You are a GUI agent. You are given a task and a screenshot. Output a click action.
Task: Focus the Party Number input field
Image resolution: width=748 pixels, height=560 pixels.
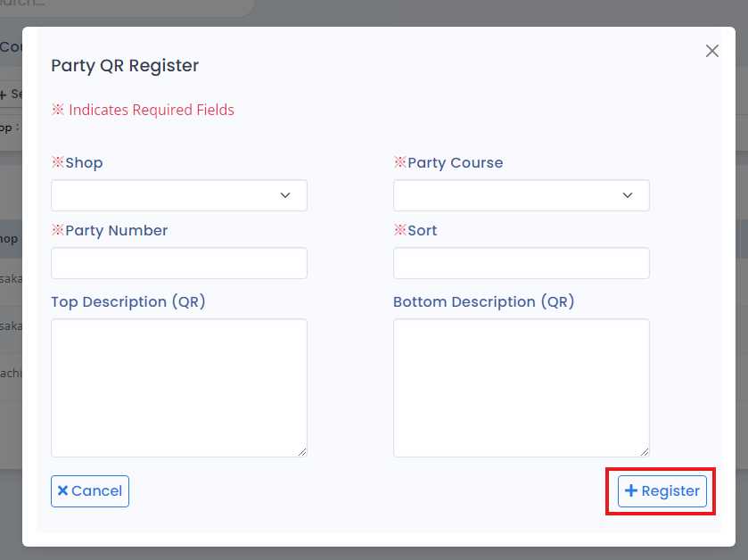(178, 263)
